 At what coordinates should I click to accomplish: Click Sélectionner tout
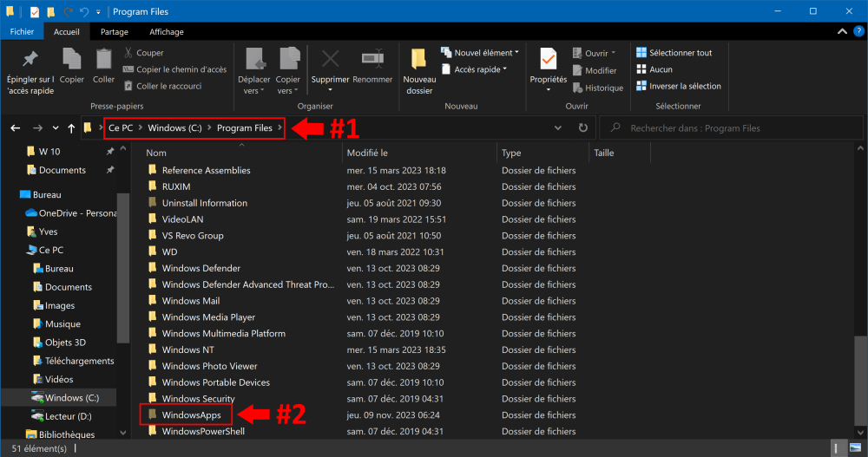click(674, 53)
